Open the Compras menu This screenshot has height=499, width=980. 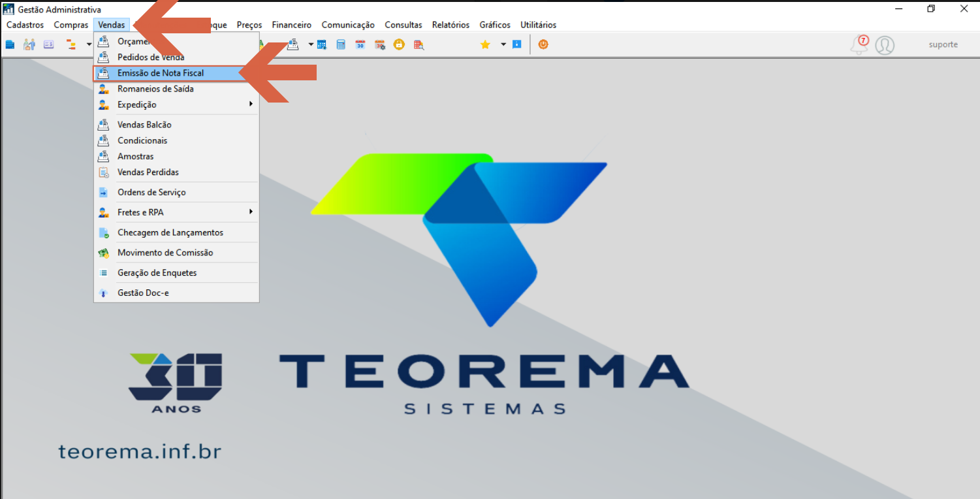point(71,25)
